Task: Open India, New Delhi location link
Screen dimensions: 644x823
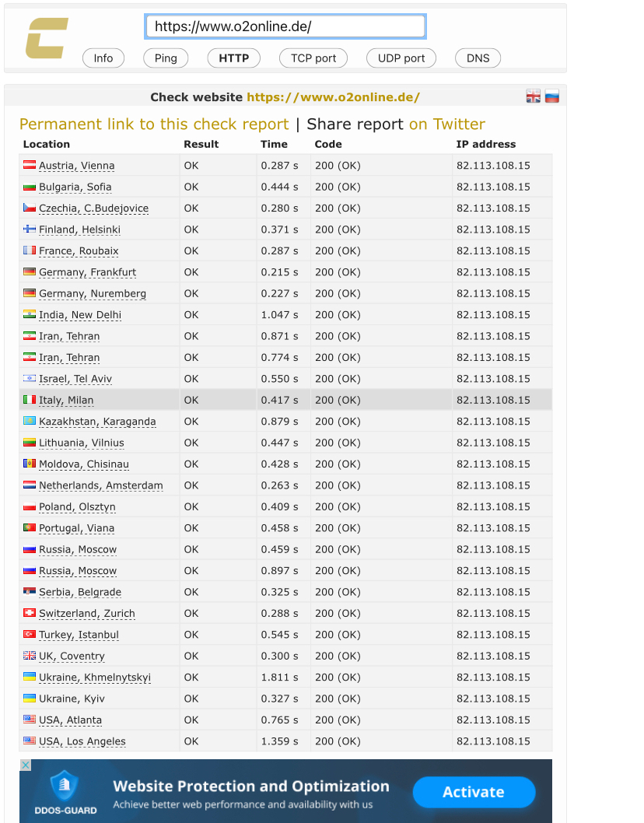Action: click(80, 316)
